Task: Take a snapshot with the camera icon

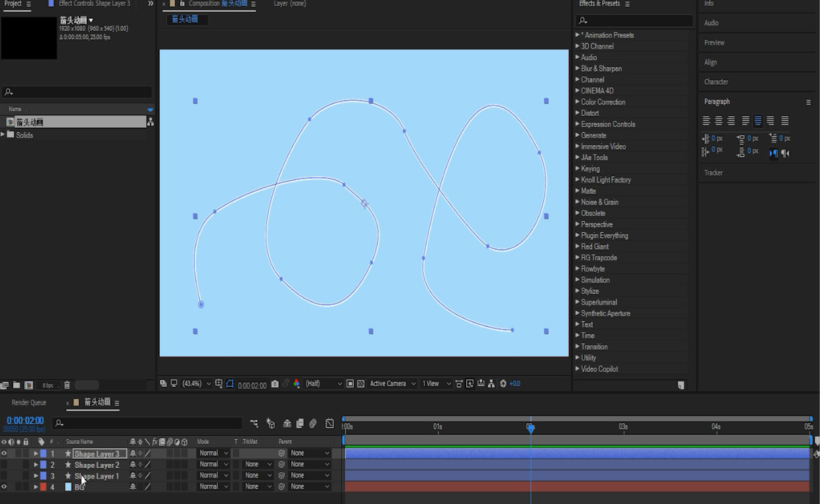Action: [x=275, y=383]
